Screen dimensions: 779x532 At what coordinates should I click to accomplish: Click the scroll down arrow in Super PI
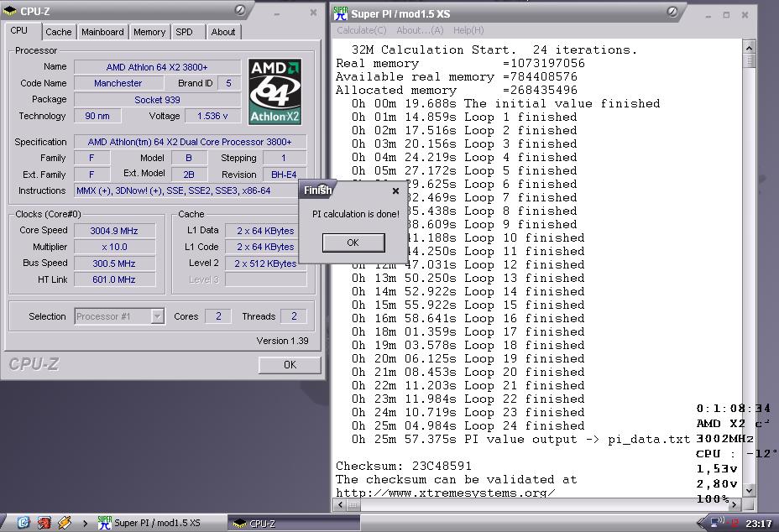[x=749, y=490]
